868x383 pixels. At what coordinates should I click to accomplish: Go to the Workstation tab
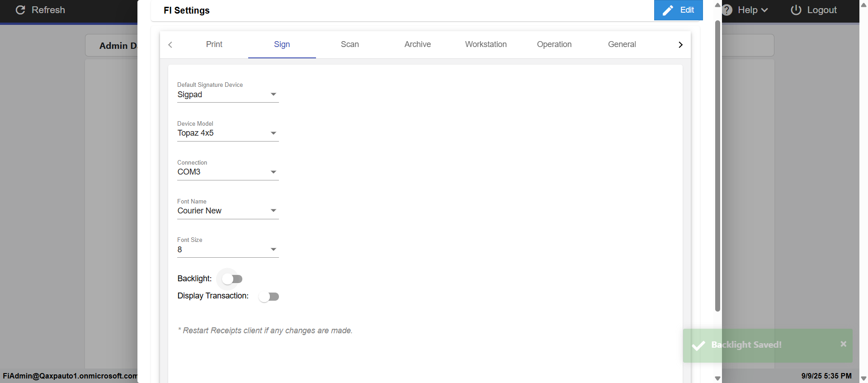pyautogui.click(x=486, y=44)
